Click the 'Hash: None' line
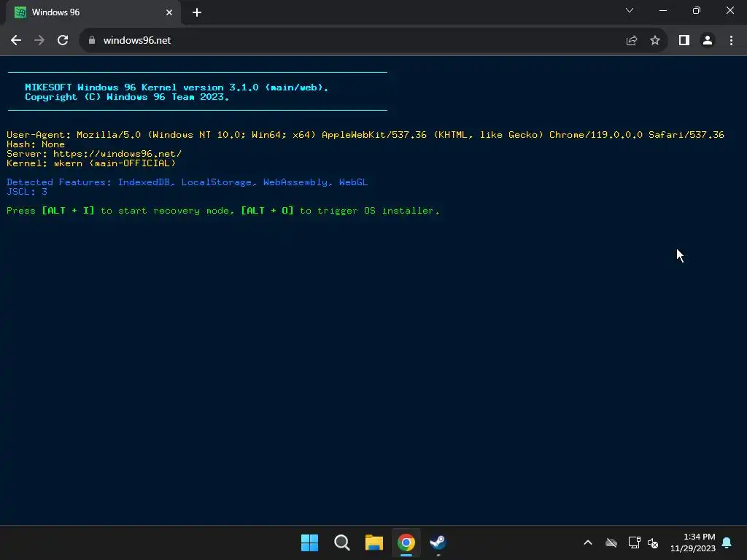Screen dimensions: 747x560 click(x=36, y=144)
